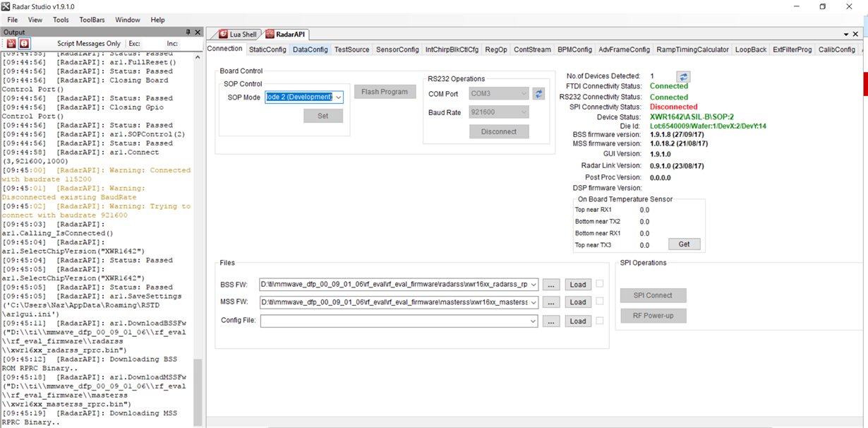
Task: Open the View menu
Action: point(35,20)
